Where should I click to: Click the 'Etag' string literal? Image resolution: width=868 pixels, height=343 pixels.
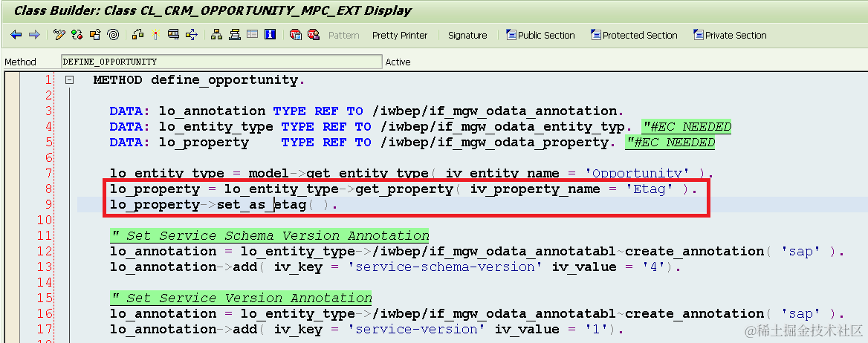click(650, 189)
